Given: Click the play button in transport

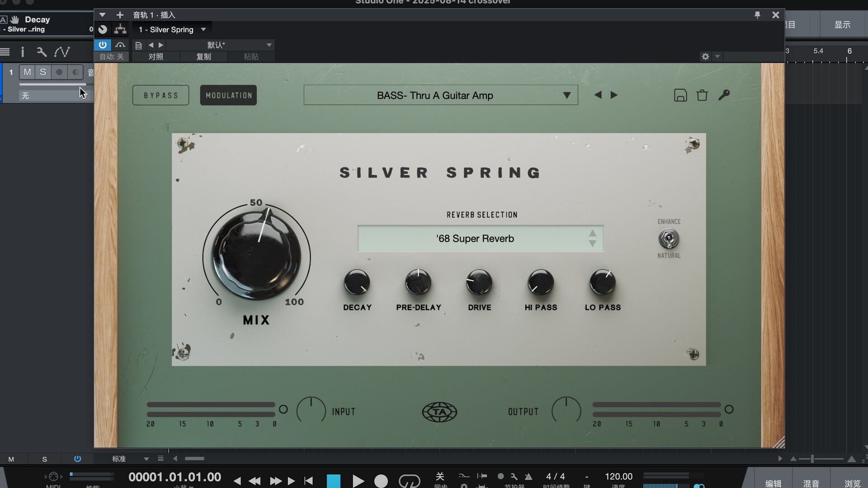Looking at the screenshot, I should pyautogui.click(x=358, y=481).
